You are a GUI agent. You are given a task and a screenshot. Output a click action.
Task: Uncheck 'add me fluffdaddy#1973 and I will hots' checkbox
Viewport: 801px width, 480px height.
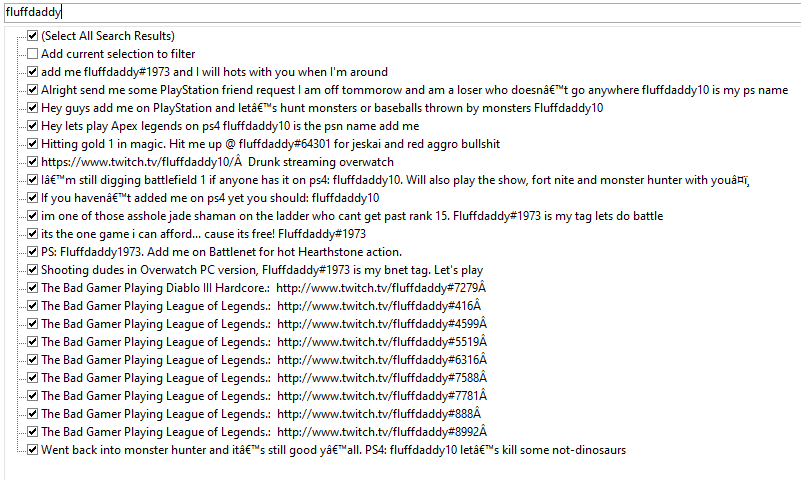point(33,72)
